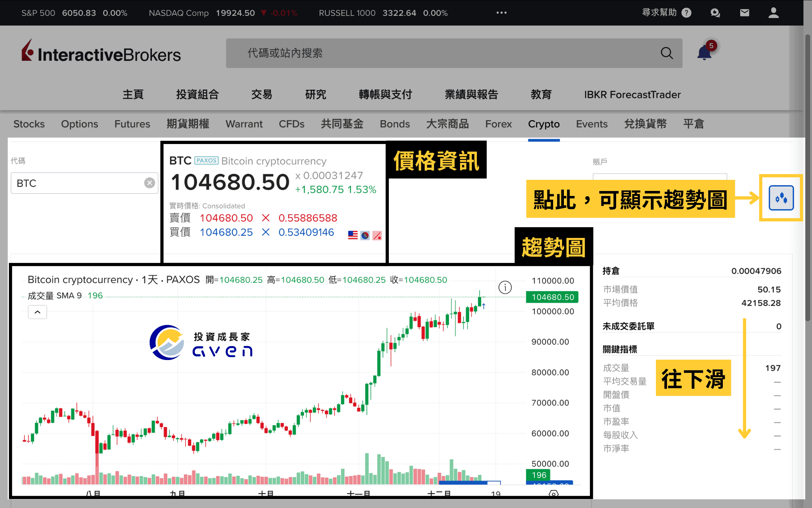Switch to the 兌換貨幣 currency conversion tab
The image size is (812, 508).
(x=645, y=124)
